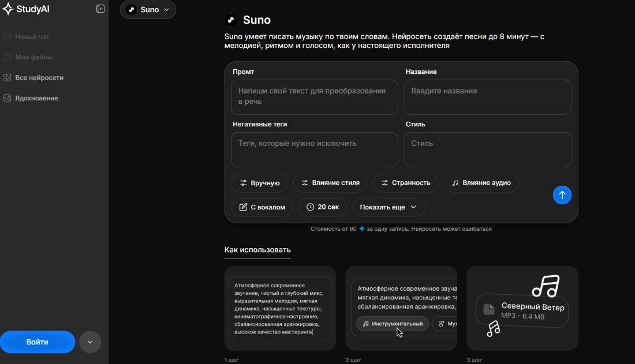This screenshot has height=364, width=635.
Task: Click the Войти login button
Action: click(x=38, y=342)
